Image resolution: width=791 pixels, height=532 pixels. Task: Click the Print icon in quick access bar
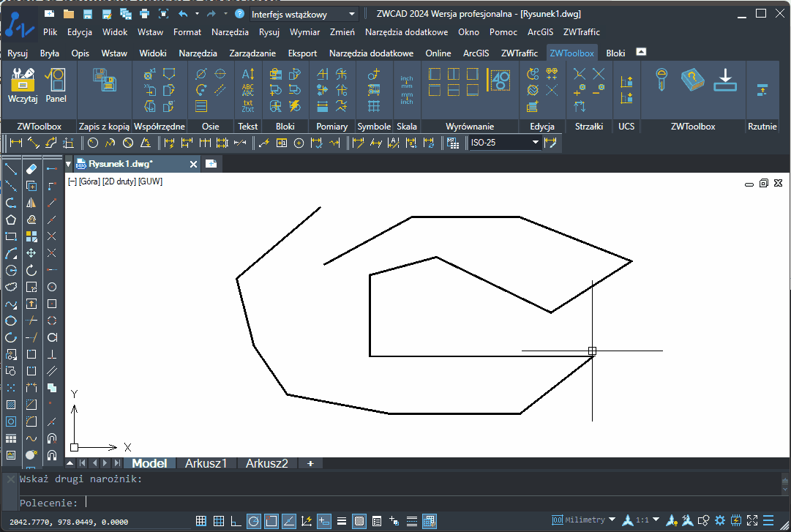coord(144,14)
